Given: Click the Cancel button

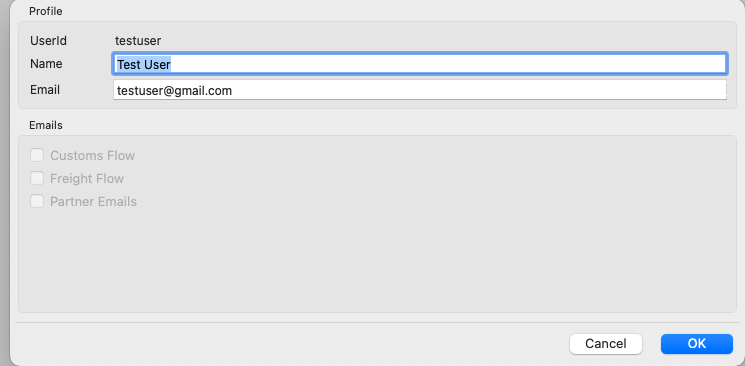Looking at the screenshot, I should (x=606, y=344).
